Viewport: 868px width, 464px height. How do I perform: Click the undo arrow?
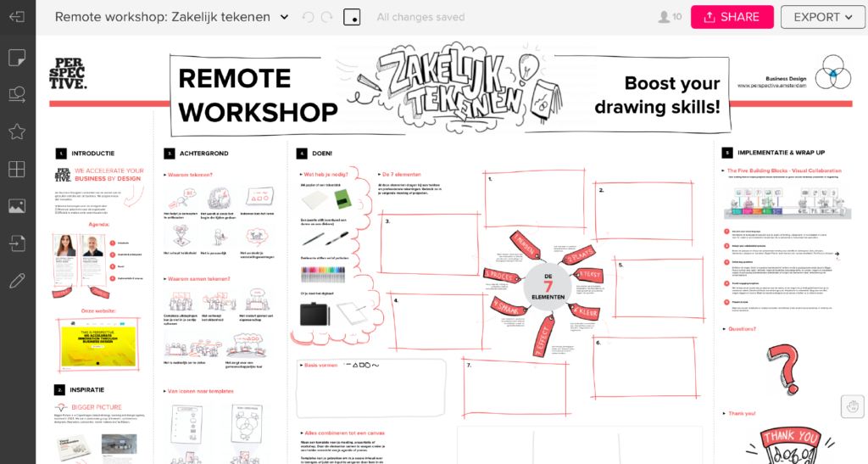tap(308, 17)
